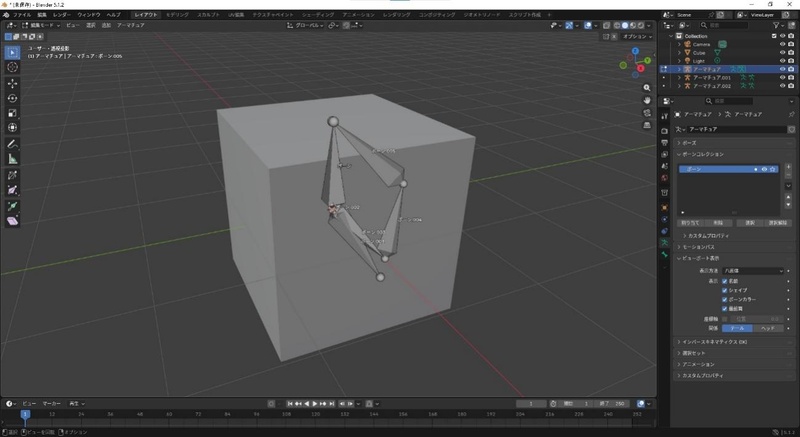Open the アーマチュア menu in viewport header
The image size is (800, 437).
(x=131, y=25)
